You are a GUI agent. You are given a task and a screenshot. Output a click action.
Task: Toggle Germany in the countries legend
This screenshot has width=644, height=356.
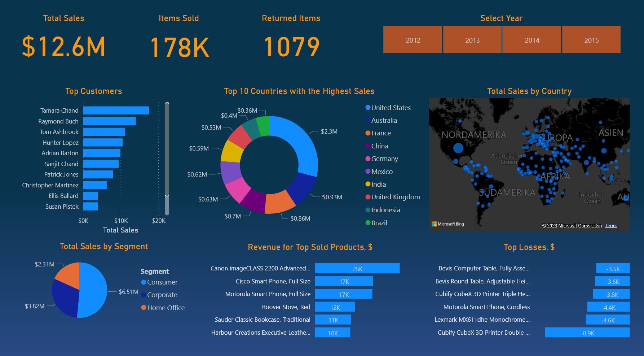[367, 159]
